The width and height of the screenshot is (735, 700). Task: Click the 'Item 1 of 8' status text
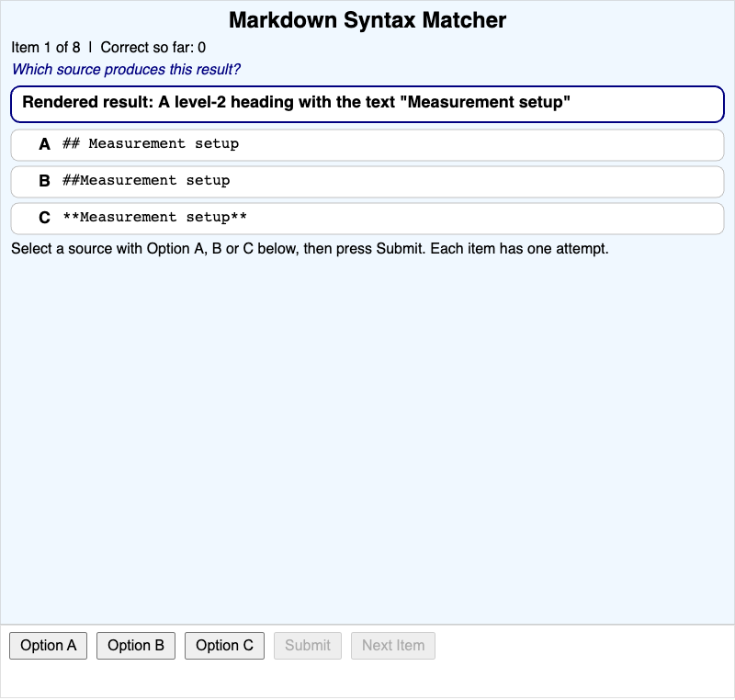45,48
